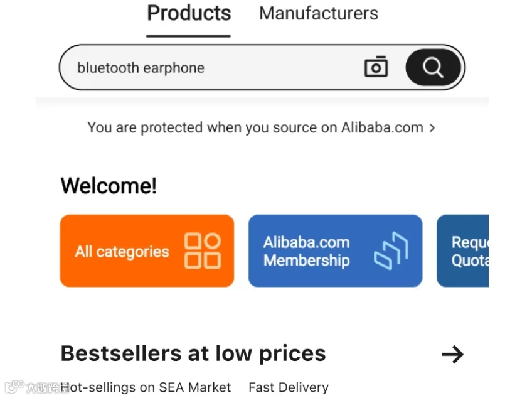Viewport: 532px width, 398px height.
Task: Click the camera image search icon
Action: click(376, 67)
